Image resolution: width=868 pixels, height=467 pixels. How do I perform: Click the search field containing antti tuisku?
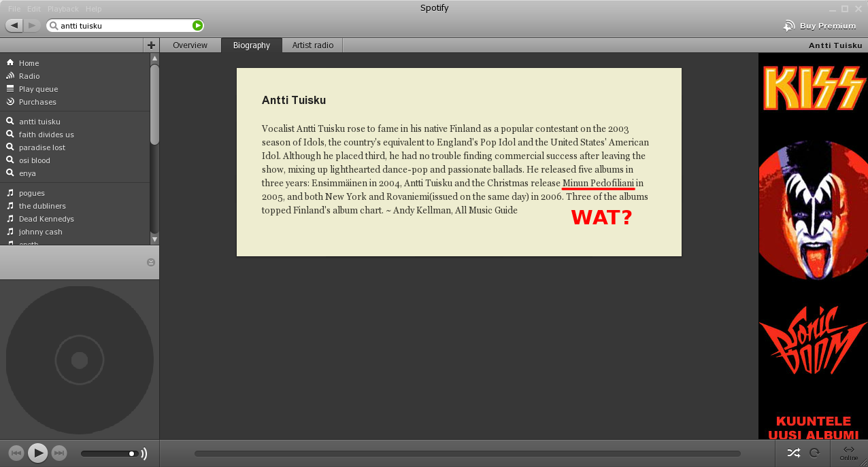coord(122,26)
